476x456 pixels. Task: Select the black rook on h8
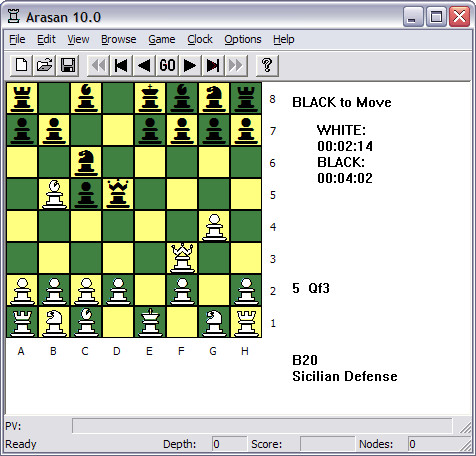pos(246,98)
